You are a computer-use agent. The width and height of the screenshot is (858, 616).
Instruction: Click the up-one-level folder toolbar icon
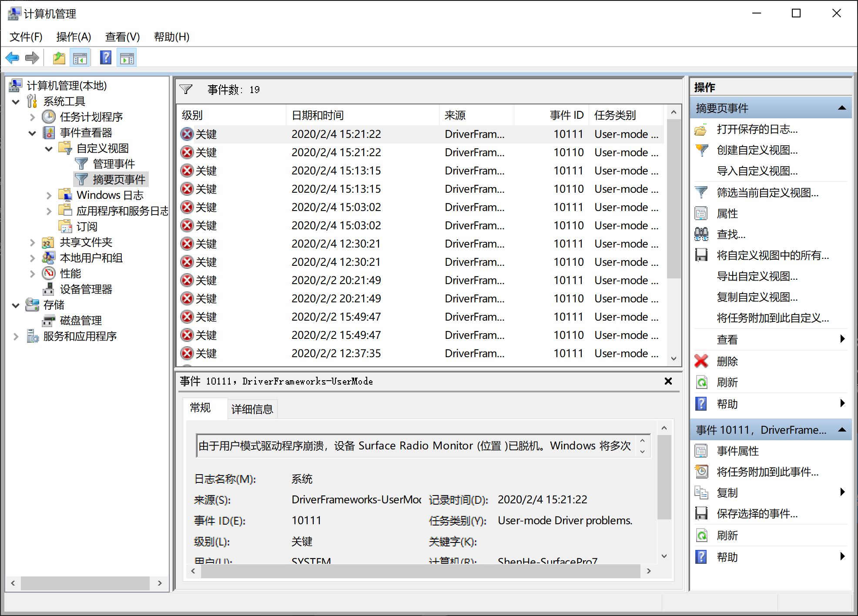tap(59, 58)
